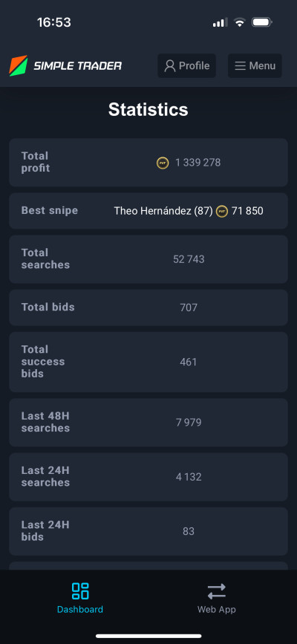Switch to the Web App tab
The width and height of the screenshot is (297, 644).
217,598
